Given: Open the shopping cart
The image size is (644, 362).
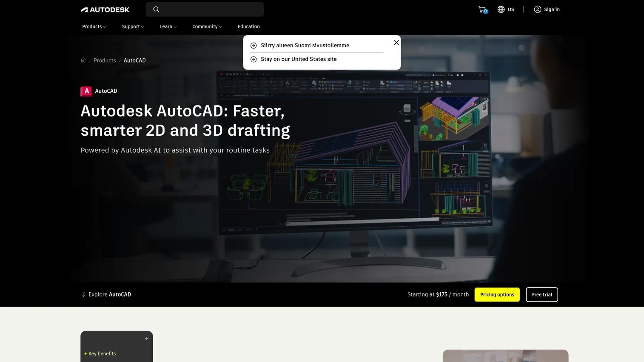Looking at the screenshot, I should 482,9.
